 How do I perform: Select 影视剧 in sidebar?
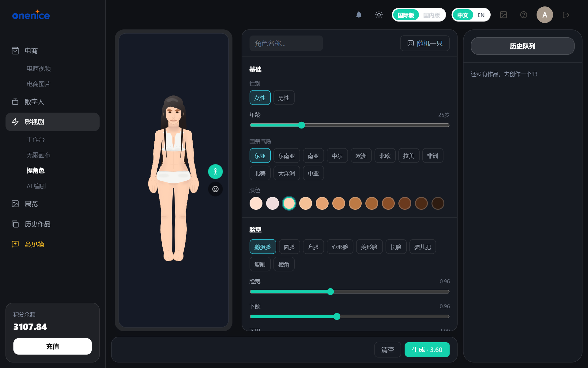tap(52, 122)
